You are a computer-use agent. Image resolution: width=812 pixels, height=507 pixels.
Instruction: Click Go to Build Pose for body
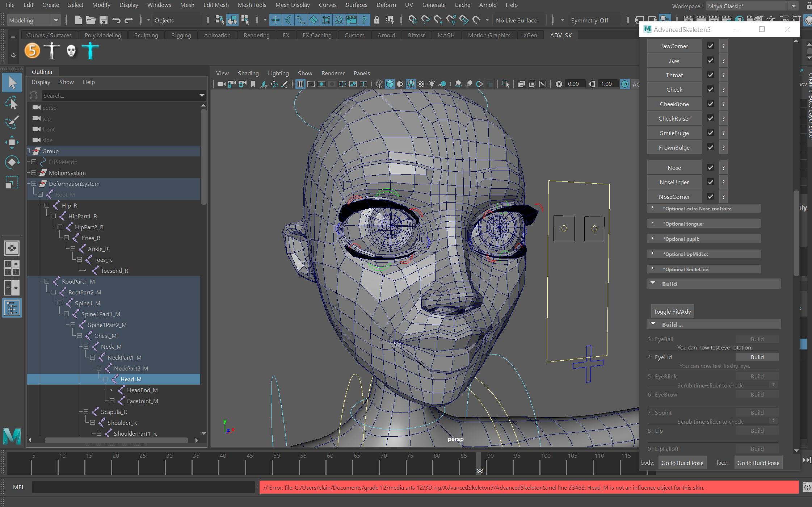click(x=682, y=462)
